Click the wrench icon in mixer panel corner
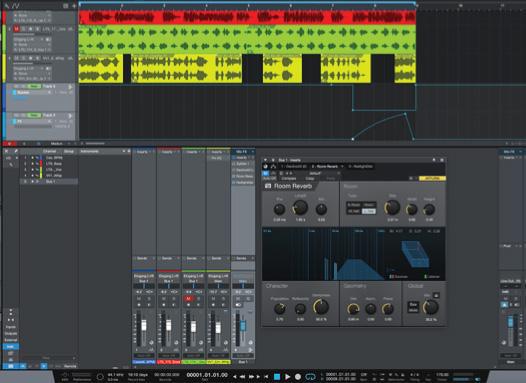Viewport: 526px width, 383px height. (15, 151)
